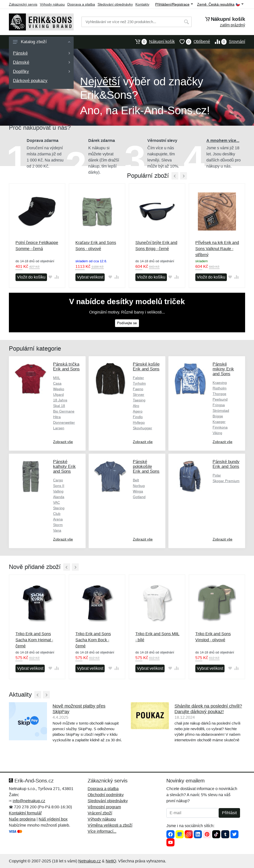Open the Twitter social icon

coord(234,834)
